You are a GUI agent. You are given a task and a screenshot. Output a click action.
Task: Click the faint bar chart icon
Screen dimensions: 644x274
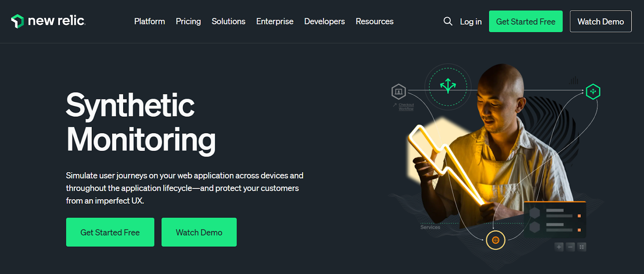[x=574, y=80]
